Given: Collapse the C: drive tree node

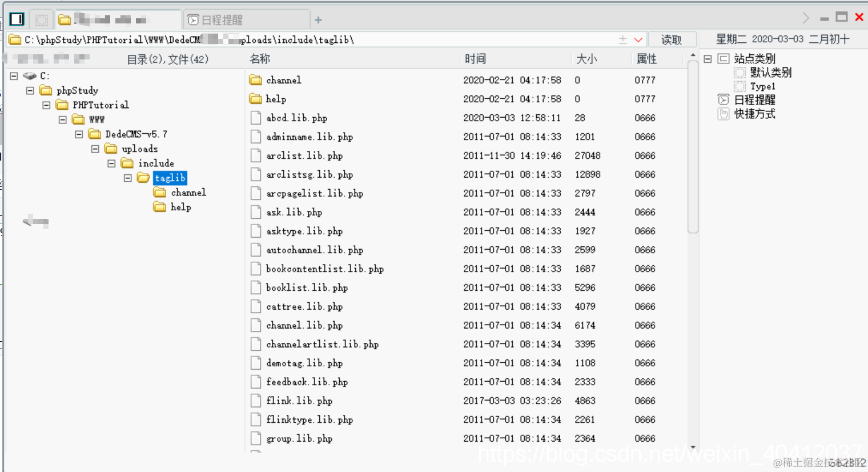Looking at the screenshot, I should click(x=14, y=75).
